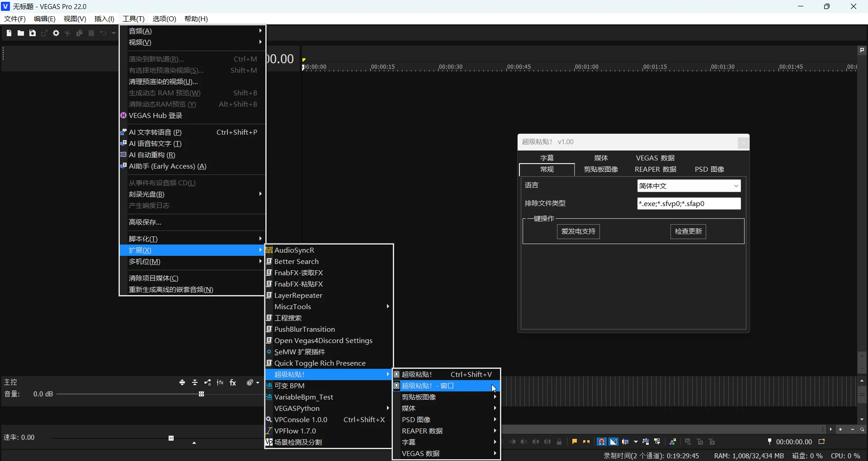Screen dimensions: 868x461
Task: Switch to the REAPER 数据 tab
Action: 655,169
